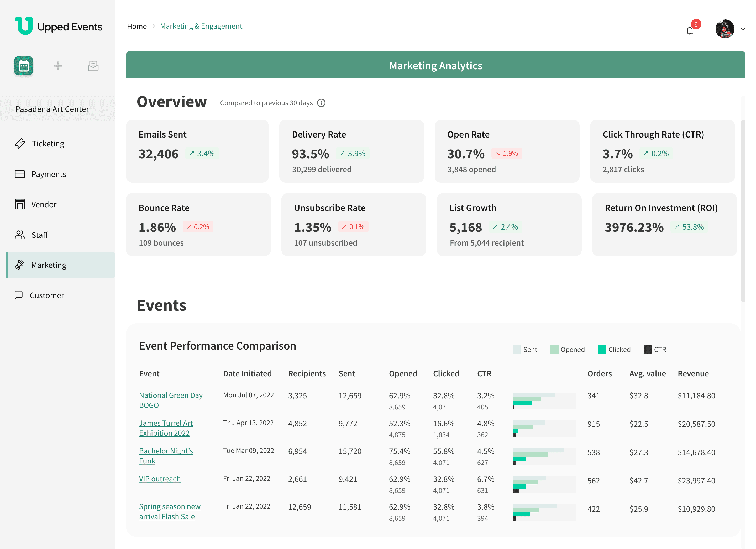Click the Payments card icon

[20, 174]
